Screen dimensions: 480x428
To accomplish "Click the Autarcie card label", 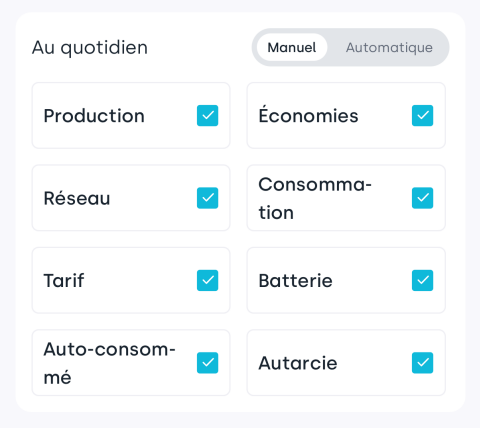I will (x=298, y=363).
